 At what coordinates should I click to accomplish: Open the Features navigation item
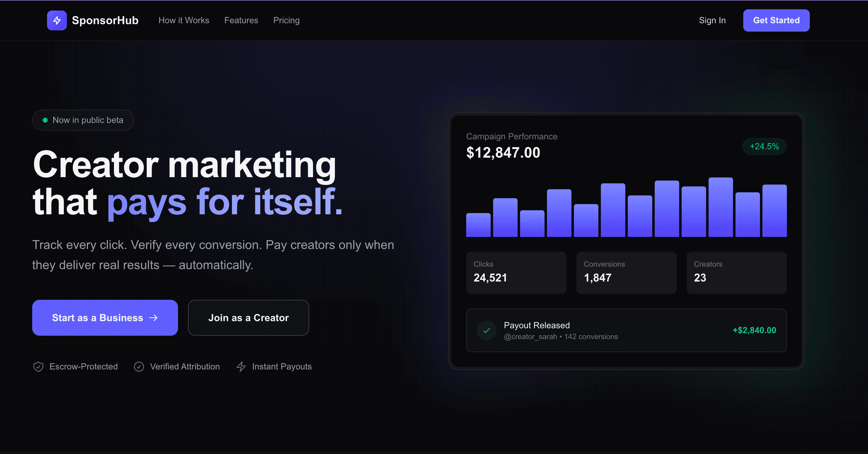click(241, 20)
